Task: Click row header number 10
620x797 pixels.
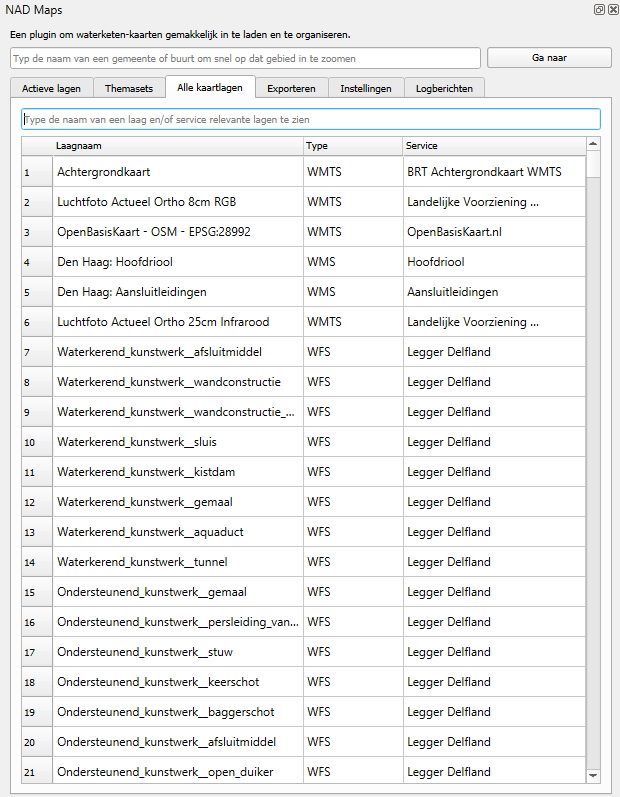Action: click(x=30, y=442)
